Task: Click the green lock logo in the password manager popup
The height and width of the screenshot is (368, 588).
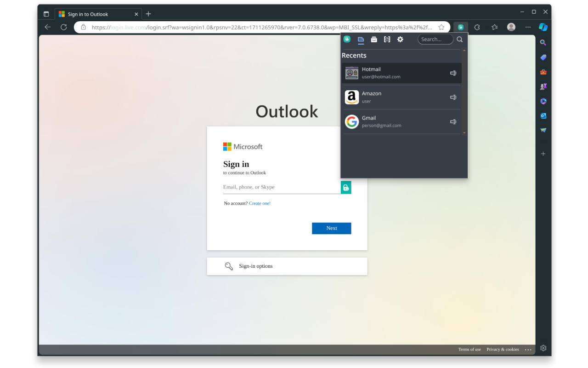Action: pyautogui.click(x=347, y=39)
